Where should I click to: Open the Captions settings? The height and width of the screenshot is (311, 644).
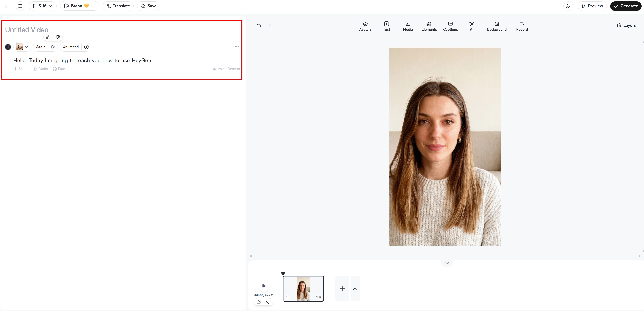pyautogui.click(x=450, y=26)
